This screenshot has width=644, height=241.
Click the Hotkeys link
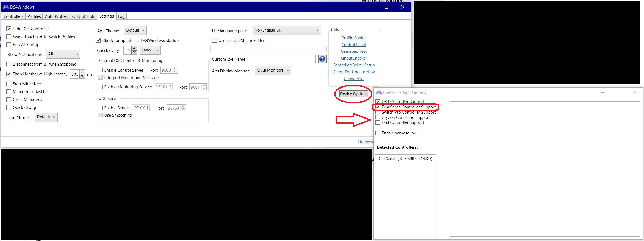point(365,142)
